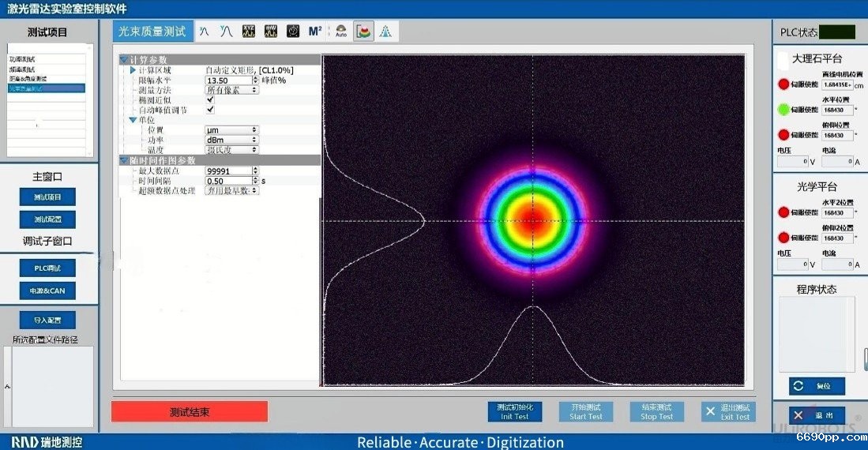Select the 光束质量测试 tab

[x=152, y=31]
